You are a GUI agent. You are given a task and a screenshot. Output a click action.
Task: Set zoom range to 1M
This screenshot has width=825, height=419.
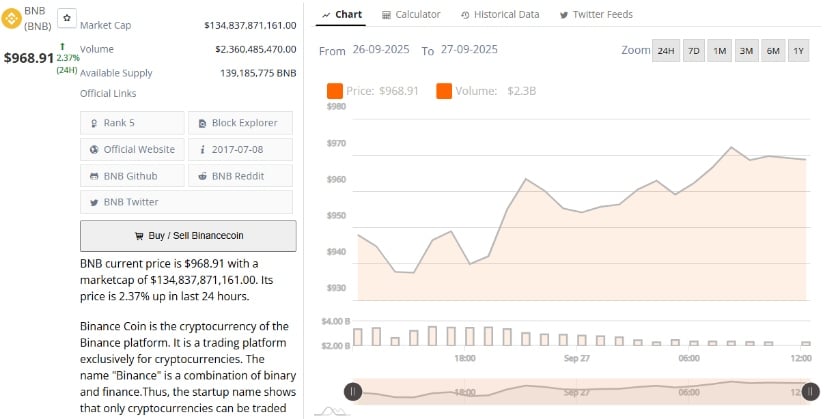point(719,51)
